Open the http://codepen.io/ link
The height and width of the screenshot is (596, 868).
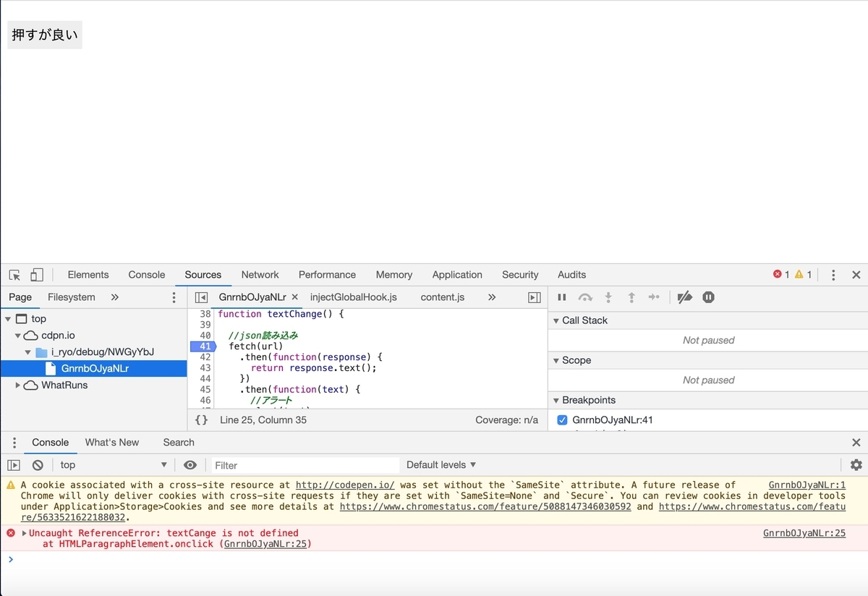coord(345,485)
